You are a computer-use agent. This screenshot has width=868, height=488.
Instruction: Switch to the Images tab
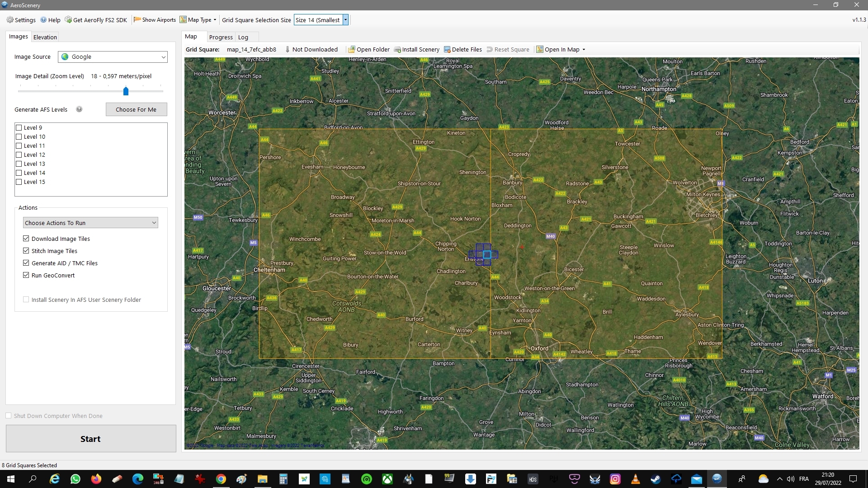coord(18,37)
